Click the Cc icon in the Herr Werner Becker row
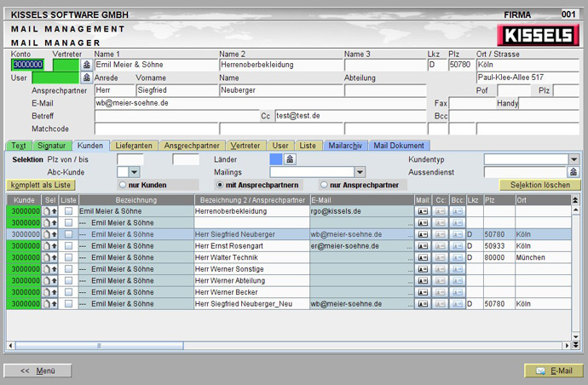 (441, 292)
